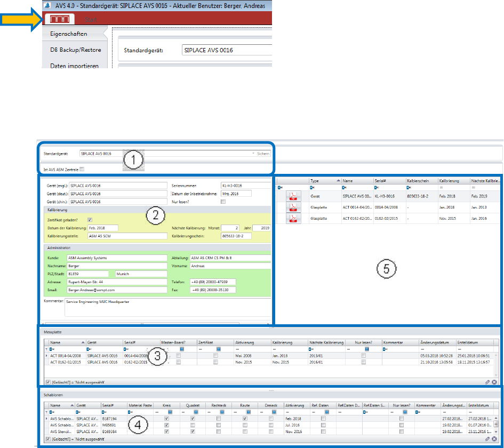The width and height of the screenshot is (504, 448).
Task: Click Type column filter icon in certificate list
Action: coord(312,187)
